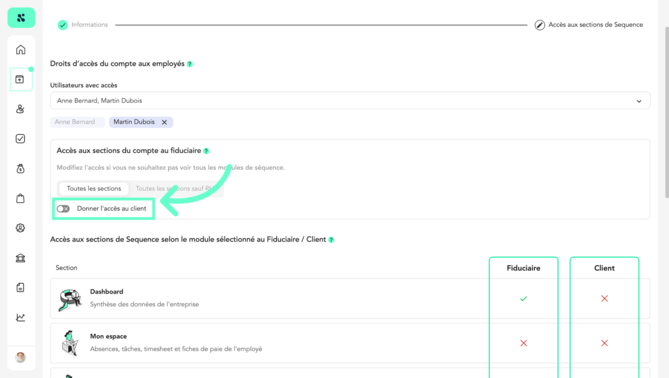669x378 pixels.
Task: Click Client red cross for Mon espace
Action: coord(605,343)
